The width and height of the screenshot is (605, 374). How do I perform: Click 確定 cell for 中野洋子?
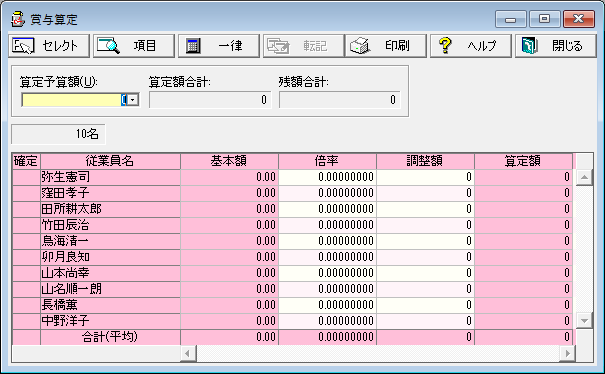(26, 321)
